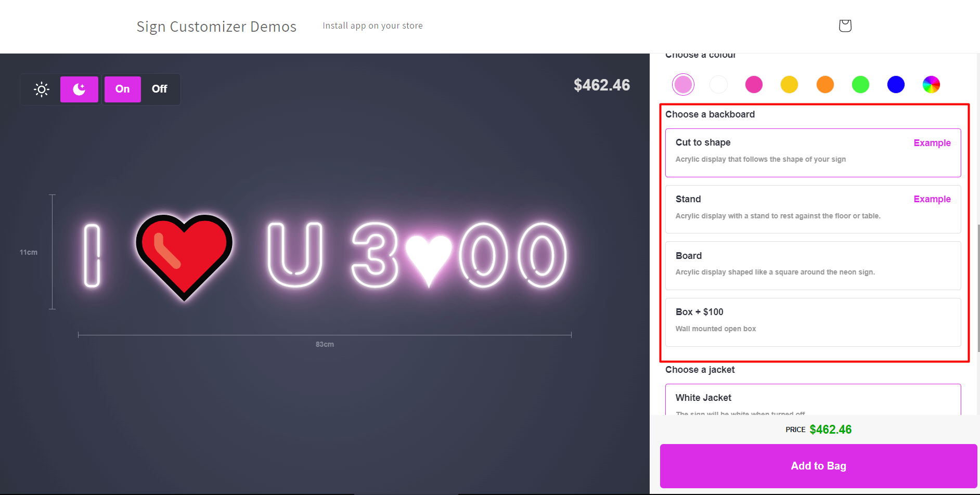This screenshot has width=980, height=495.
Task: Click the Add to Bag button
Action: pyautogui.click(x=818, y=466)
